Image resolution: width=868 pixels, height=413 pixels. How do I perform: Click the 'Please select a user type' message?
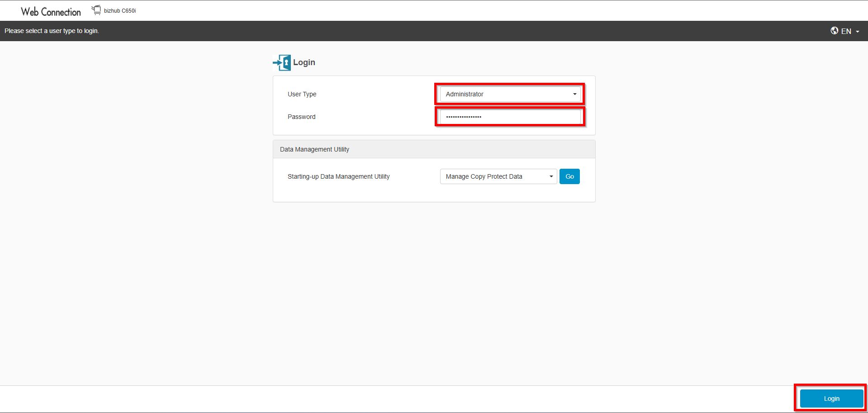[52, 31]
